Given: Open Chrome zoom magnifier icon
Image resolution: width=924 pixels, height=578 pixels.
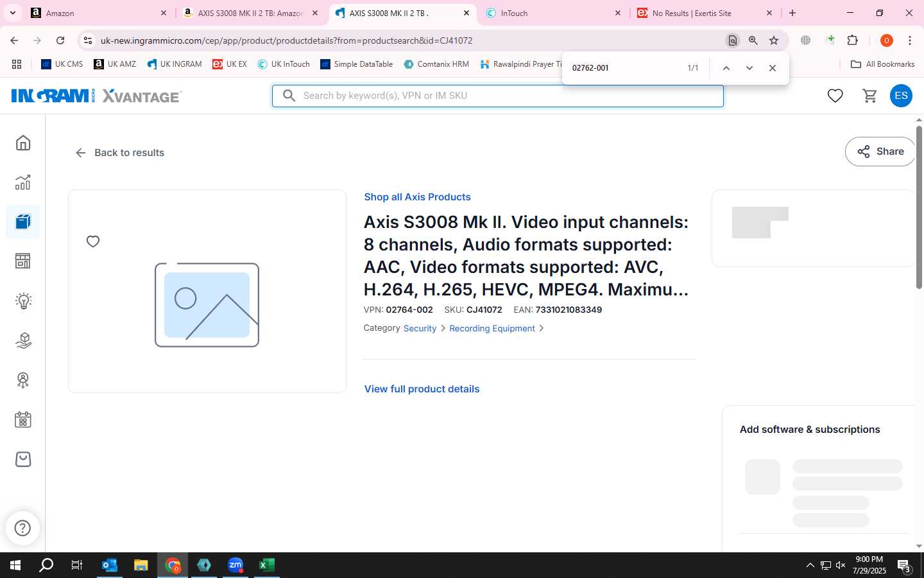Looking at the screenshot, I should (x=753, y=40).
